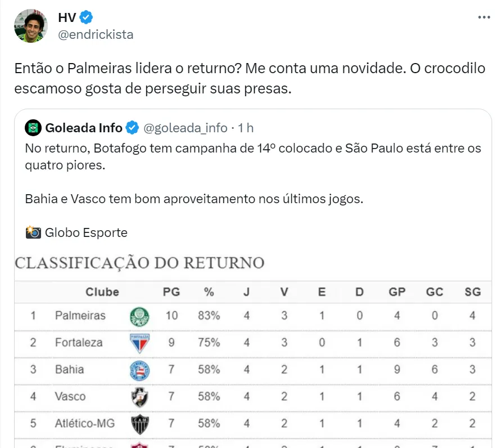Click the Fortaleza club crest

pyautogui.click(x=139, y=343)
